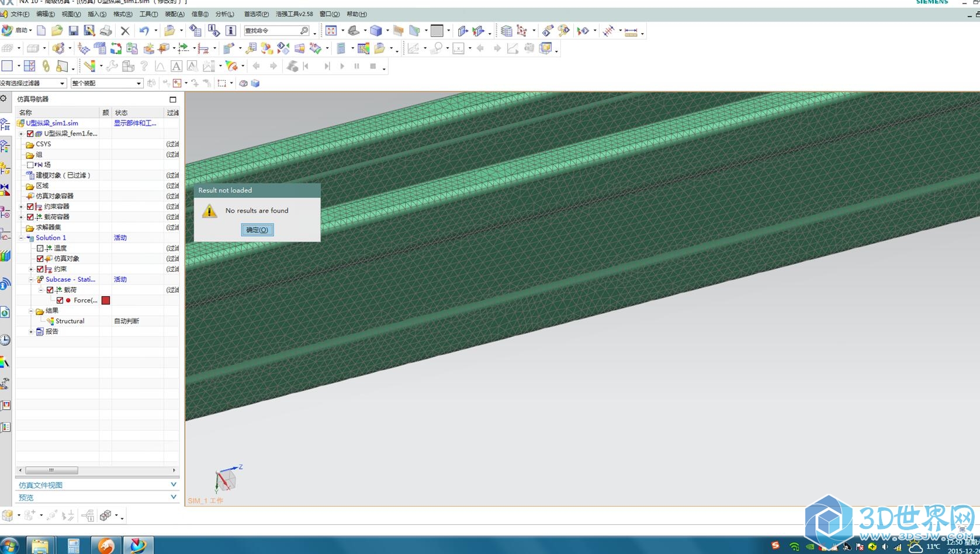Click the rectangle selection icon in the filter bar
980x554 pixels.
coord(222,84)
